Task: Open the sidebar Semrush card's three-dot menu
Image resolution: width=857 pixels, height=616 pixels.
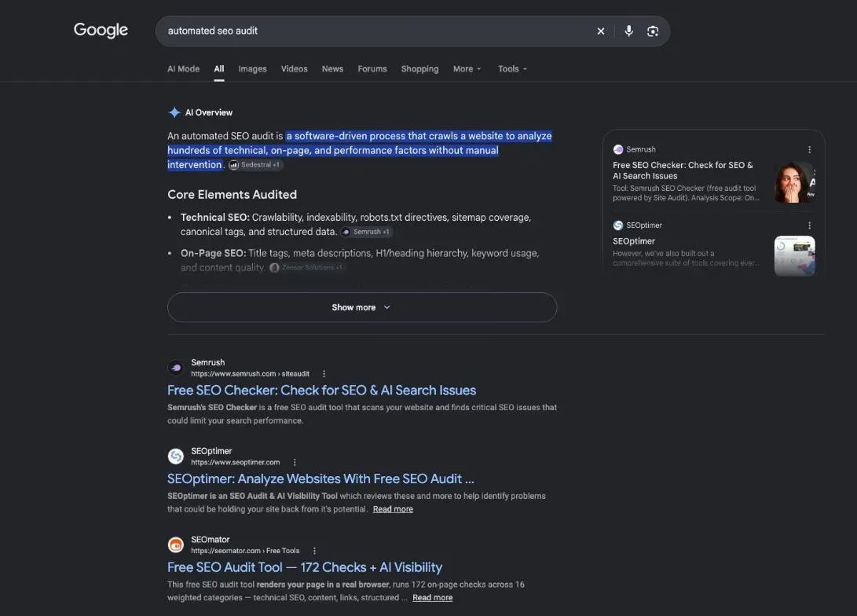Action: point(809,149)
